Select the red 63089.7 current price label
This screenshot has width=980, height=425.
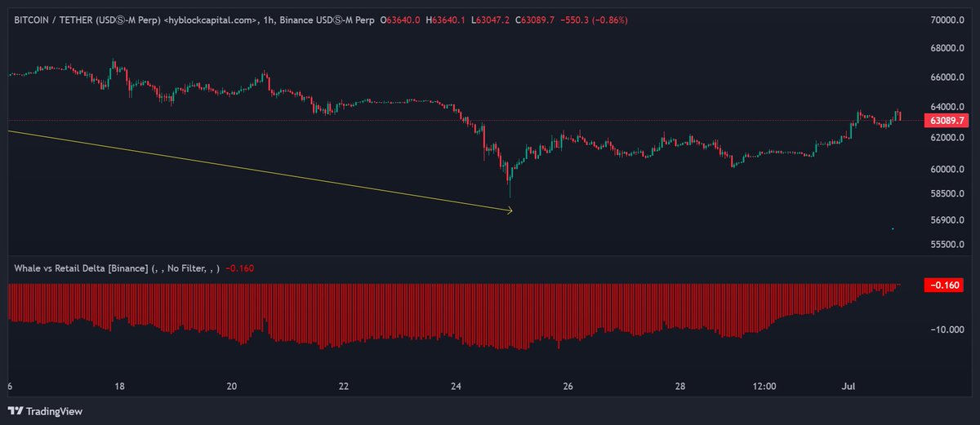click(946, 121)
